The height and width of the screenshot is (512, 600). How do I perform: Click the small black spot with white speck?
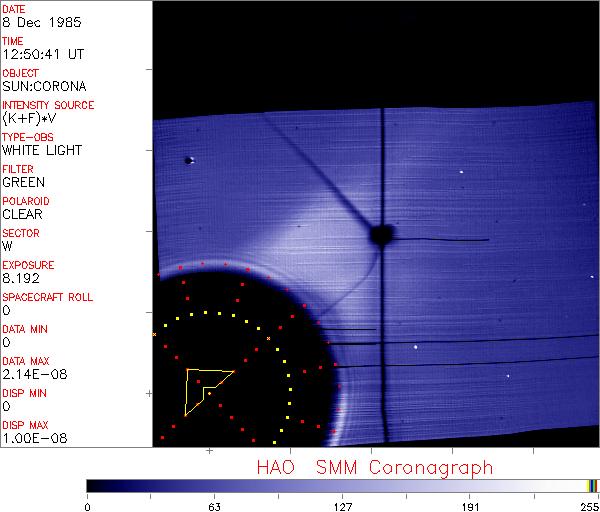189,160
